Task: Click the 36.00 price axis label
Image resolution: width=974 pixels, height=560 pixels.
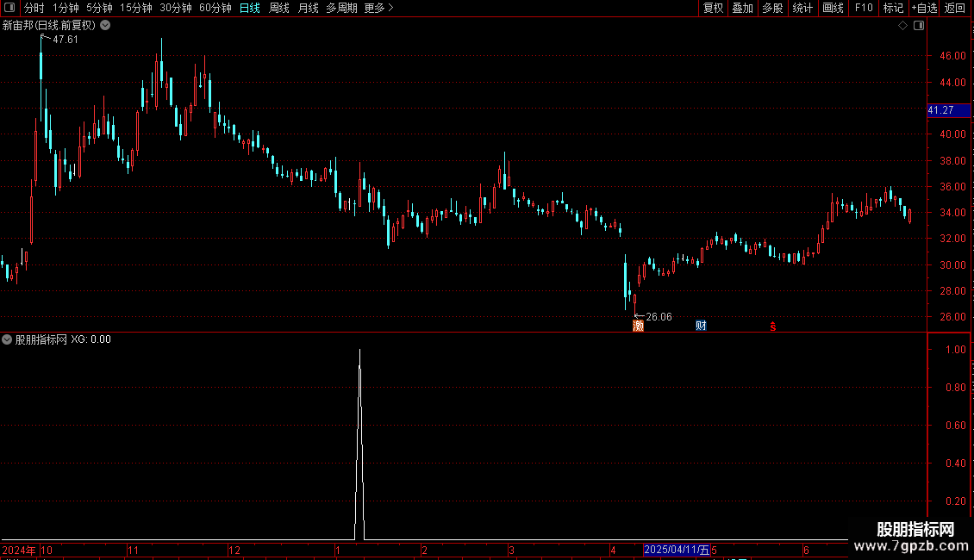Action: pyautogui.click(x=952, y=187)
